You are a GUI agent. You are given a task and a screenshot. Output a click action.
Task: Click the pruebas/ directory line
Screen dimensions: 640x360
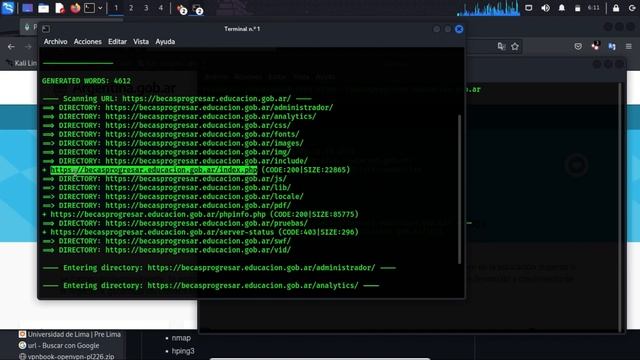tap(175, 223)
